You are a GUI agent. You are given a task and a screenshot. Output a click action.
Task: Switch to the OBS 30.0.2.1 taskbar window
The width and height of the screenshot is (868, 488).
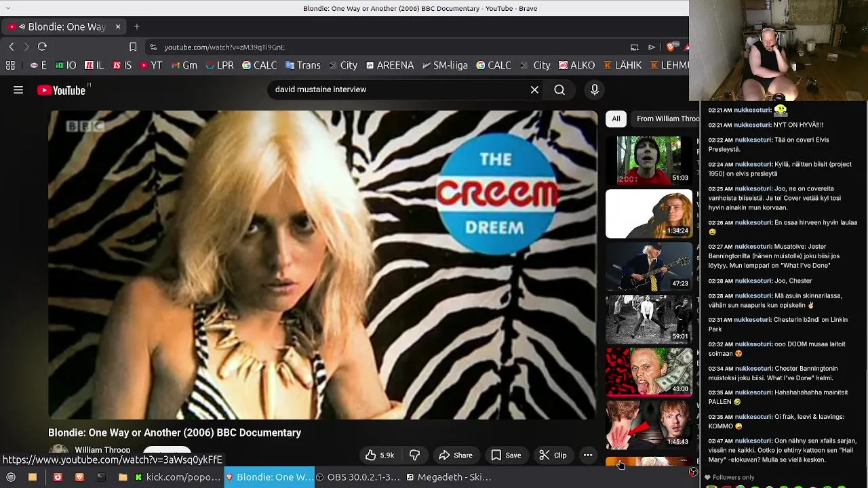point(358,477)
